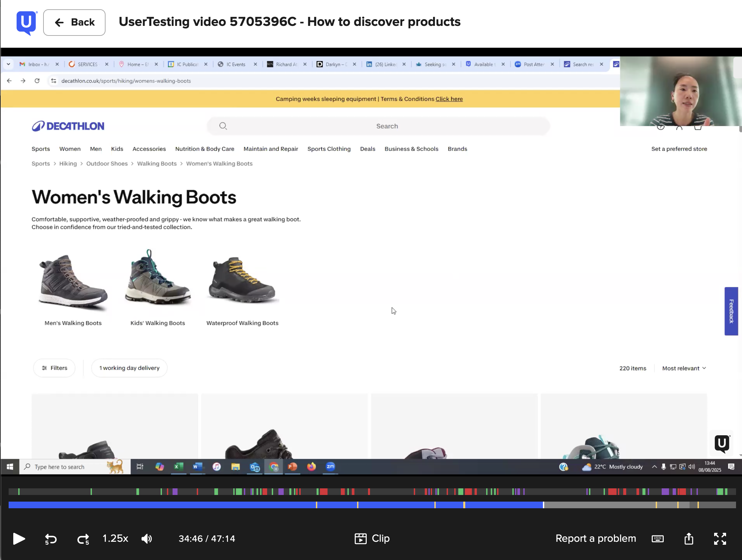The width and height of the screenshot is (742, 560).
Task: Launch Excel from the taskbar
Action: 179,466
